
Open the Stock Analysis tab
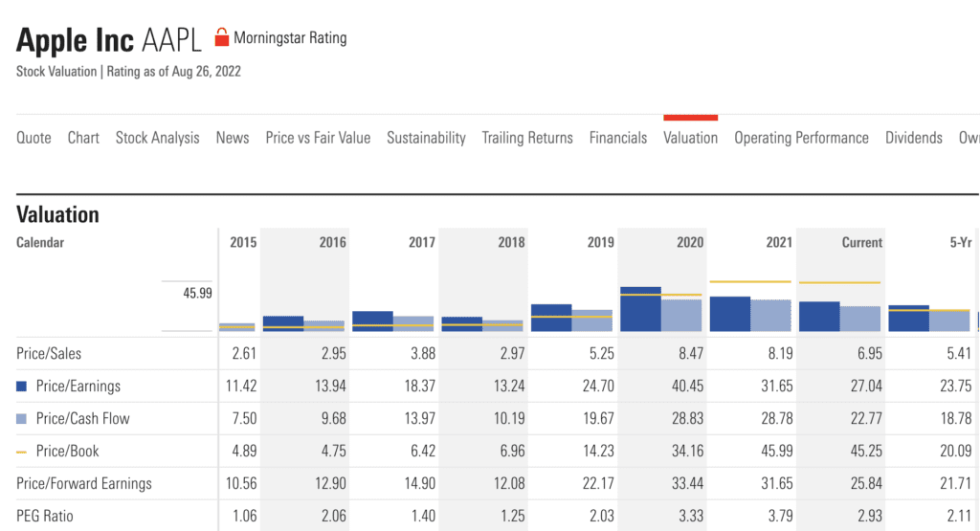coord(158,138)
